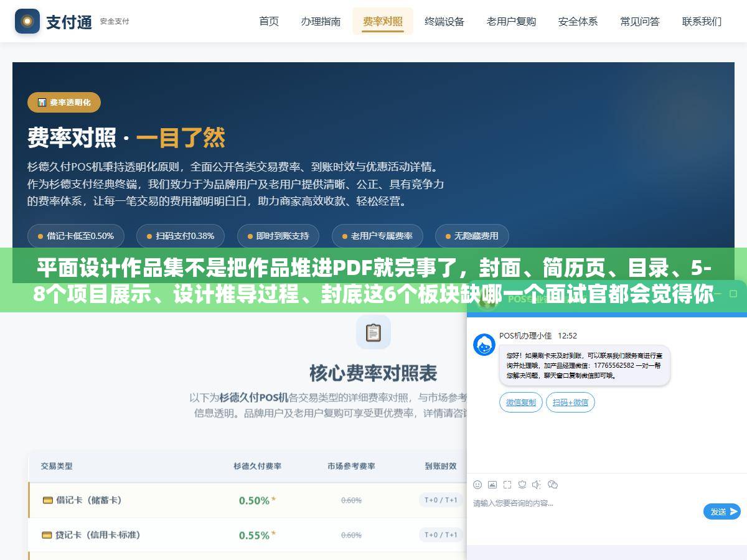Image resolution: width=747 pixels, height=560 pixels.
Task: Click the 支付通 logo icon
Action: tap(27, 21)
